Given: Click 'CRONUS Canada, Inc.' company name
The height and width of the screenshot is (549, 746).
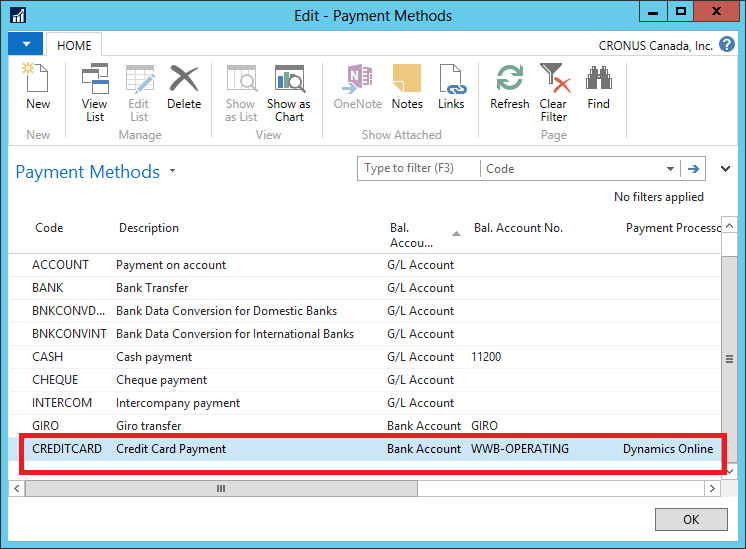Looking at the screenshot, I should click(x=655, y=46).
